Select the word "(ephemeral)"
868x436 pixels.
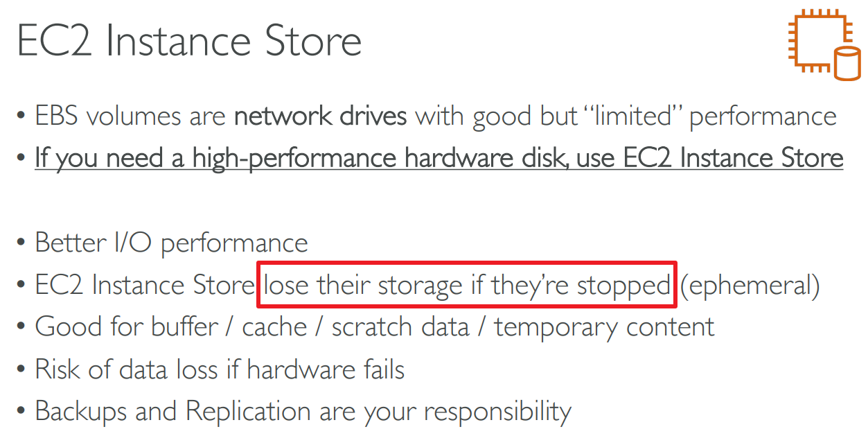[750, 286]
